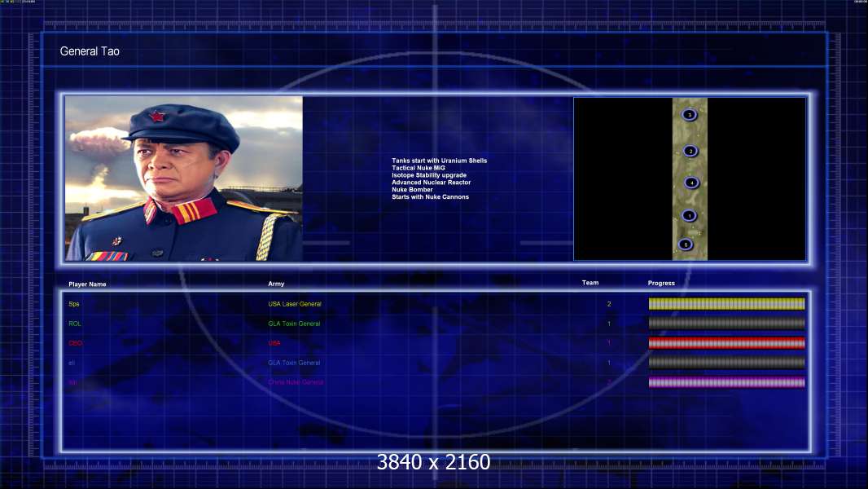Click the gray progress bar for ROL
This screenshot has width=868, height=489.
pyautogui.click(x=727, y=323)
